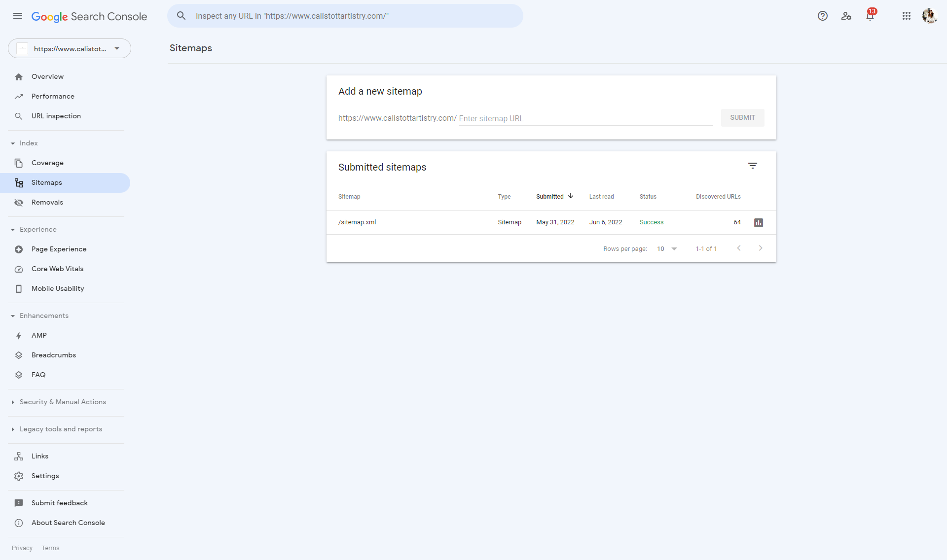Open the Terms link

pyautogui.click(x=50, y=548)
